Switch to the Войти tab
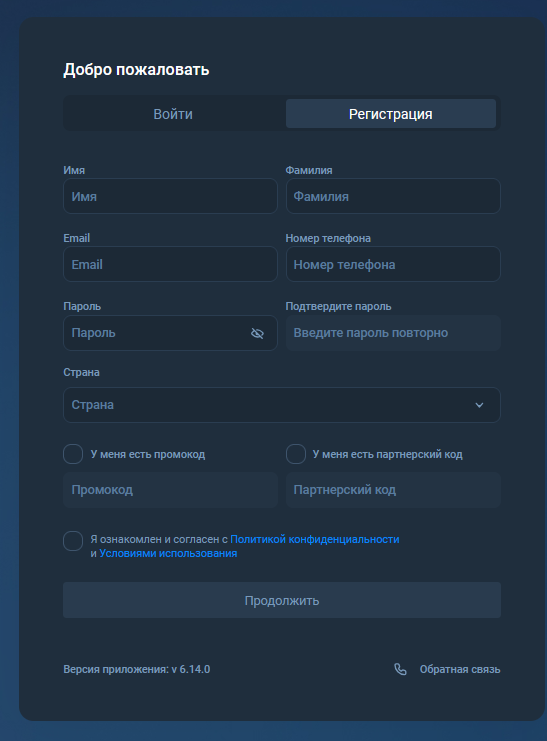The height and width of the screenshot is (741, 547). tap(173, 114)
